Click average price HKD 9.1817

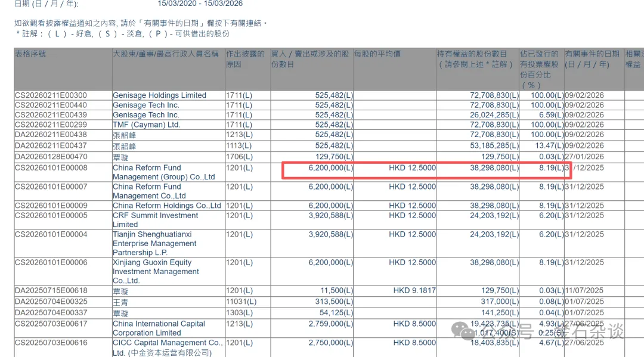click(x=414, y=290)
